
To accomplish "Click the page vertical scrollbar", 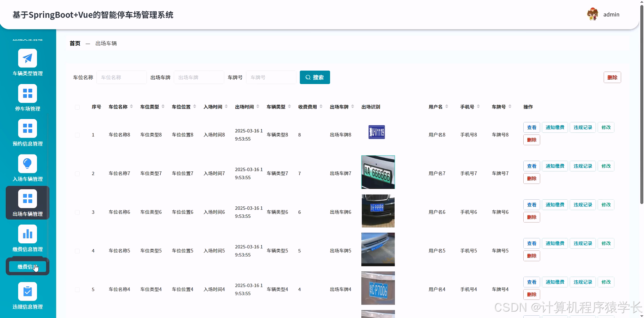I will coord(642,104).
